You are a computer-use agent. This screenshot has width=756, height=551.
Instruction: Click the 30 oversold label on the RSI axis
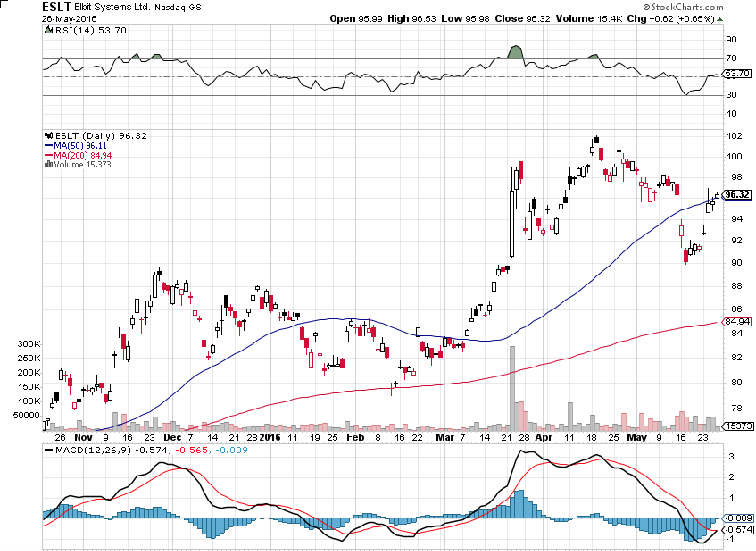point(731,95)
